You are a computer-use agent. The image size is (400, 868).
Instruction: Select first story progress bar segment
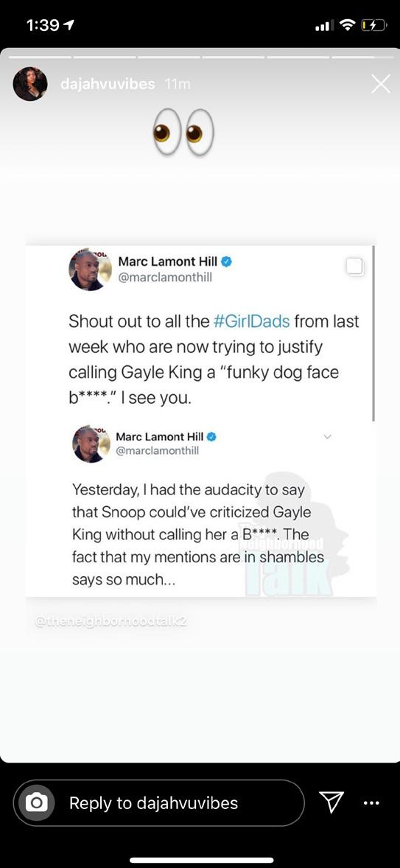pos(40,57)
